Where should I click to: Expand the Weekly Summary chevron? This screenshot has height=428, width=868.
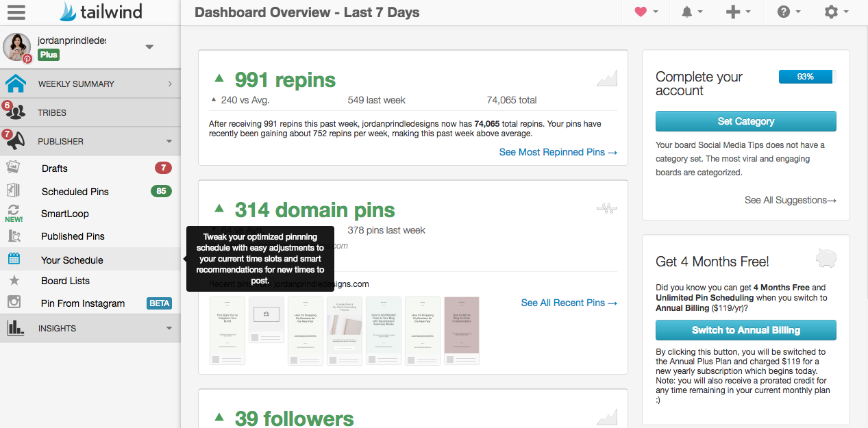coord(169,84)
